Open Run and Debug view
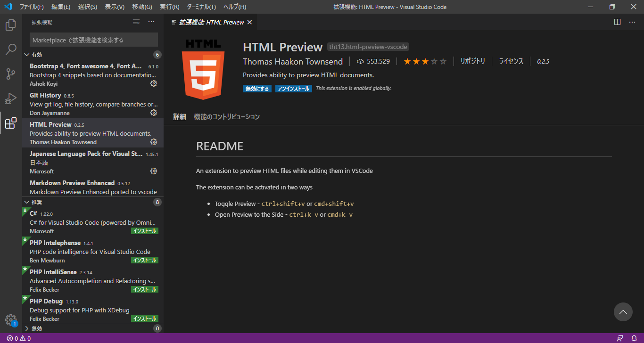Screen dimensions: 644x343 [x=10, y=98]
